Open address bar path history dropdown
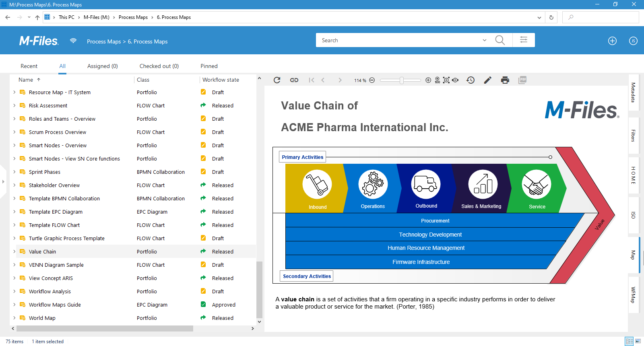 (x=539, y=17)
